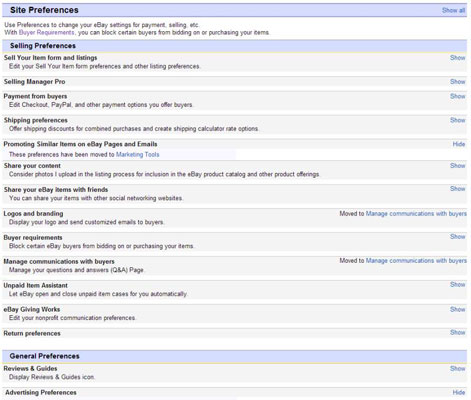Show Payment from buyers options

(x=457, y=96)
